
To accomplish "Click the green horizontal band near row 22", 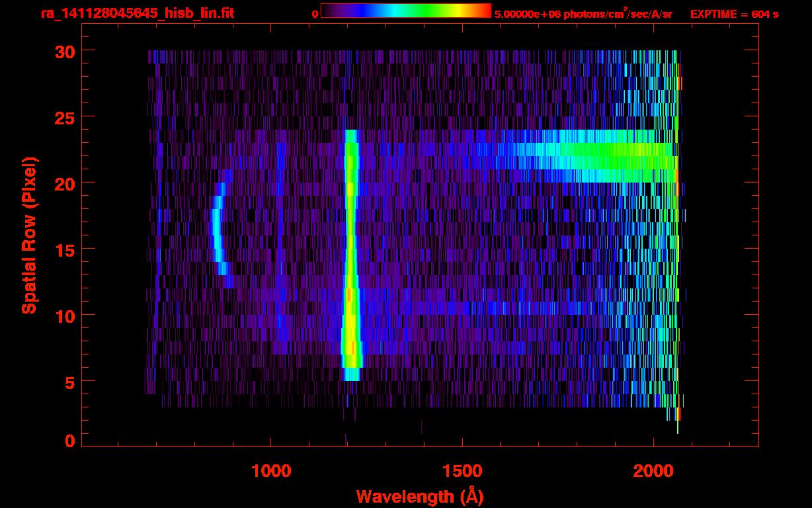I will tap(589, 156).
